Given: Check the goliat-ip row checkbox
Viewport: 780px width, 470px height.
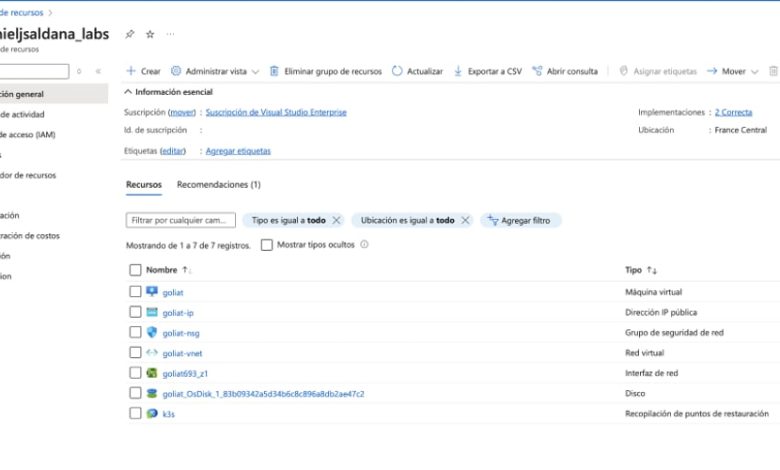Looking at the screenshot, I should click(x=135, y=312).
